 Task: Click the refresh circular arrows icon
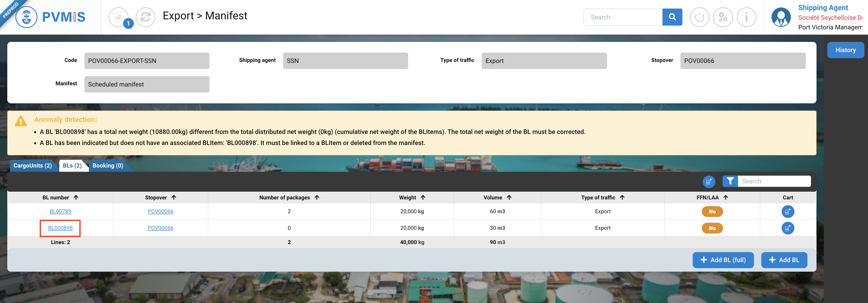pos(145,17)
